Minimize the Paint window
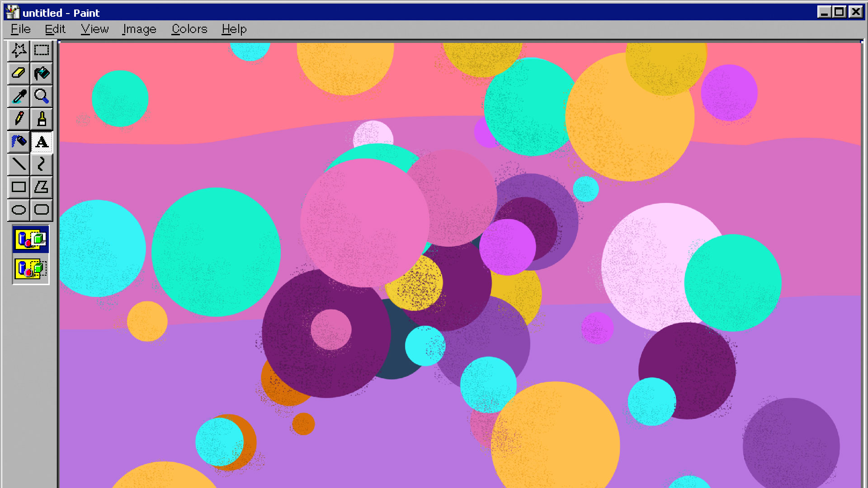 coord(824,12)
